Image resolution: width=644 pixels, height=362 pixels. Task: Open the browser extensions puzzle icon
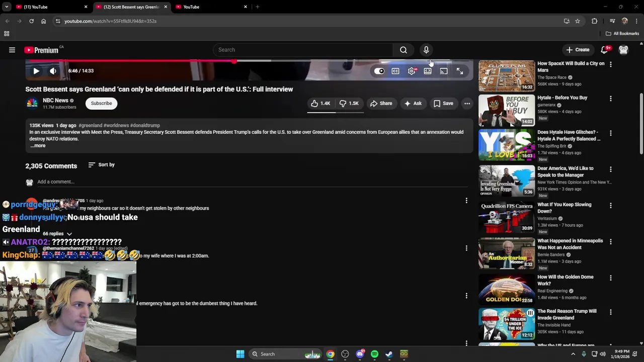point(595,21)
